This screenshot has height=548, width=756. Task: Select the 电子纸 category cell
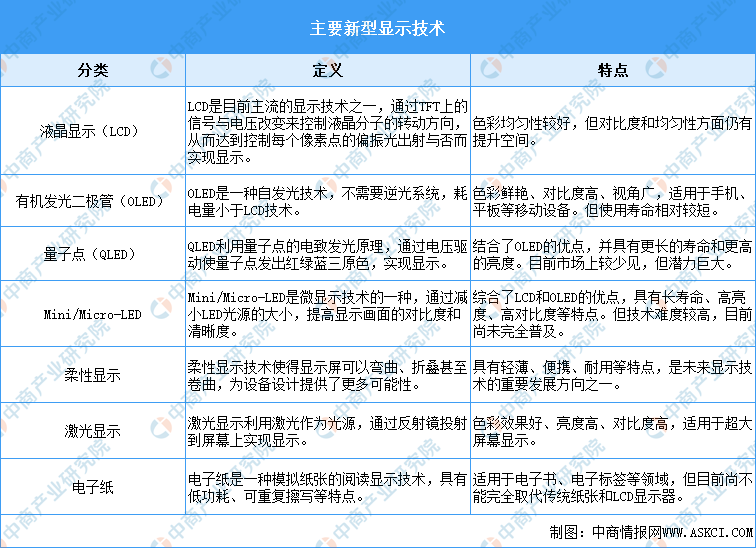coord(93,487)
